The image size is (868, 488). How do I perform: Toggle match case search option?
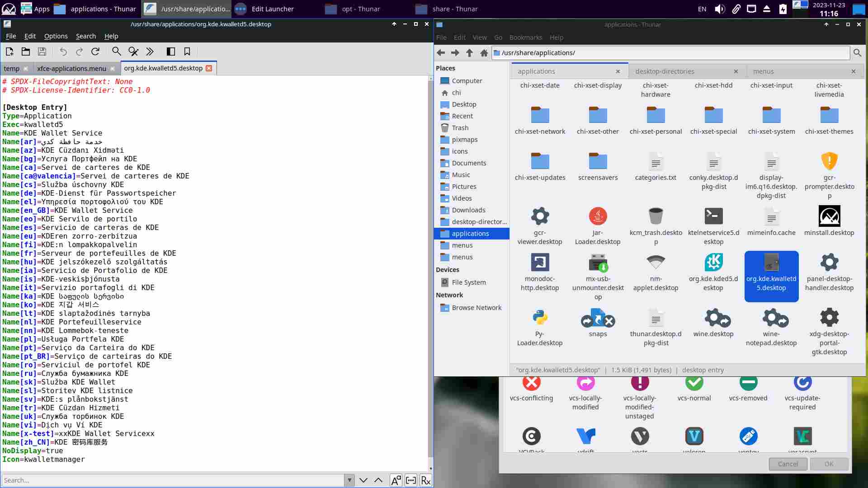click(396, 480)
